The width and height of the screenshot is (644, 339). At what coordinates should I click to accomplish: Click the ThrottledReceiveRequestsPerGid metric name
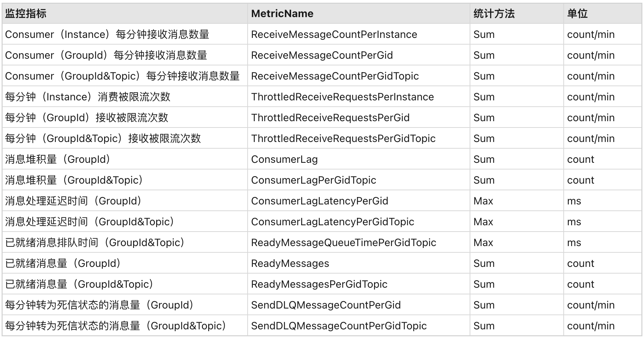(330, 118)
